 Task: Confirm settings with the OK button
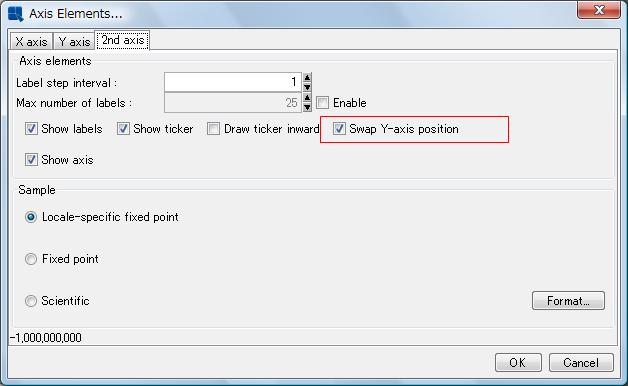(518, 362)
